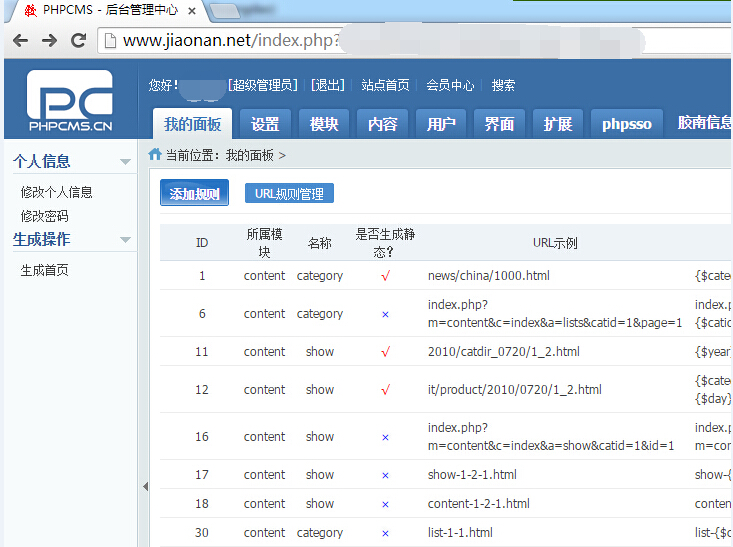Collapse the left sidebar with arrow handle
Viewport: 733px width, 547px height.
coord(145,487)
